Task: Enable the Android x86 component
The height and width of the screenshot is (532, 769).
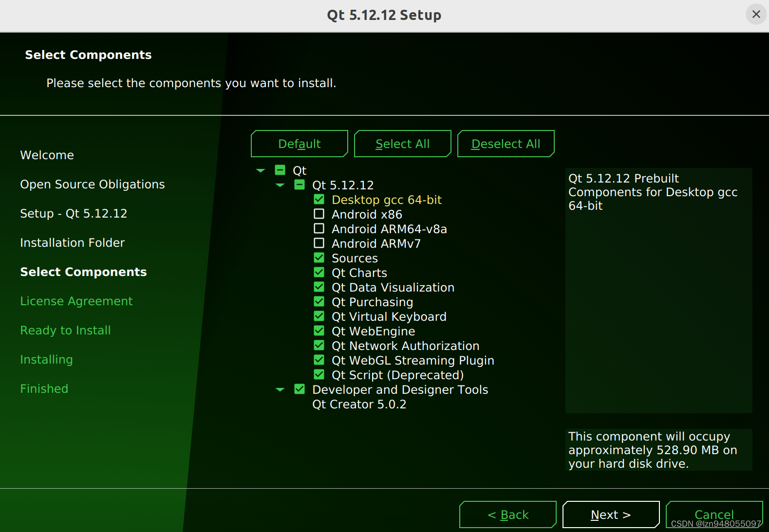Action: [x=319, y=214]
